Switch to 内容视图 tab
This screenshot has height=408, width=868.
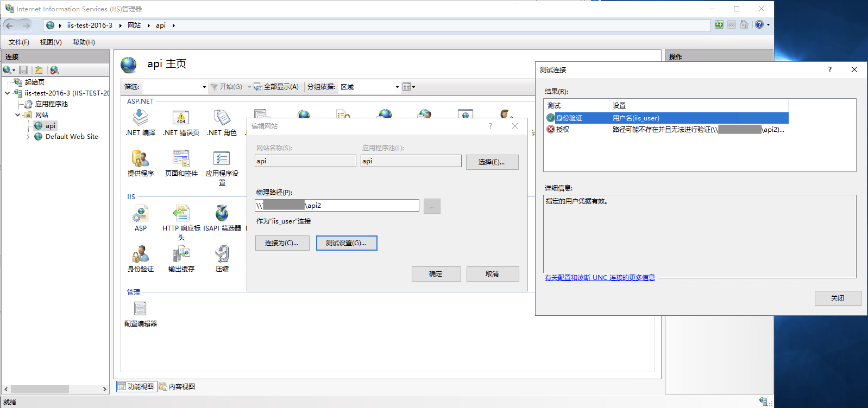(x=177, y=386)
